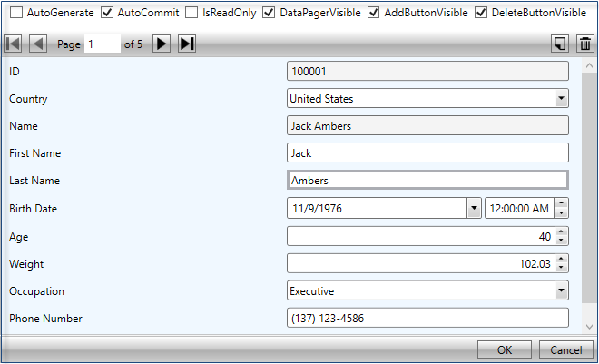Go to the first page of records
The image size is (599, 364).
14,44
